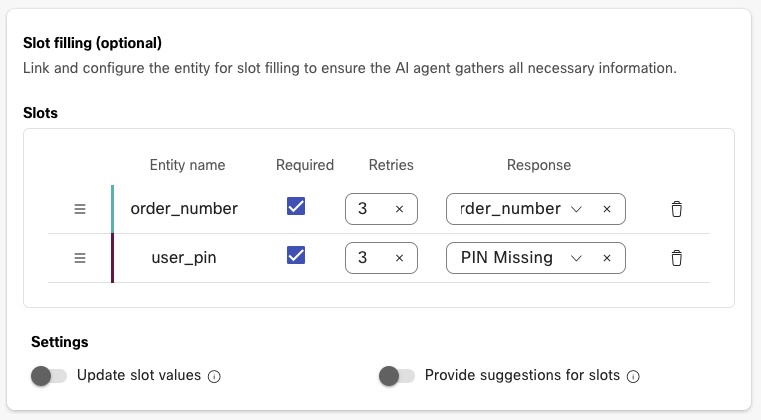This screenshot has height=420, width=761.
Task: Clear the order_number response selection
Action: point(606,209)
